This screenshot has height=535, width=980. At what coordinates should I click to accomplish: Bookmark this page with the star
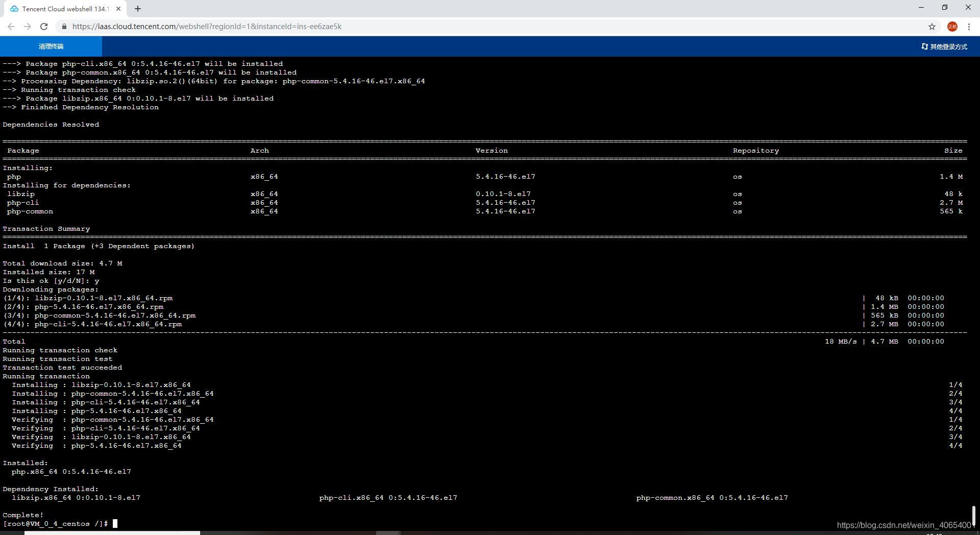932,27
